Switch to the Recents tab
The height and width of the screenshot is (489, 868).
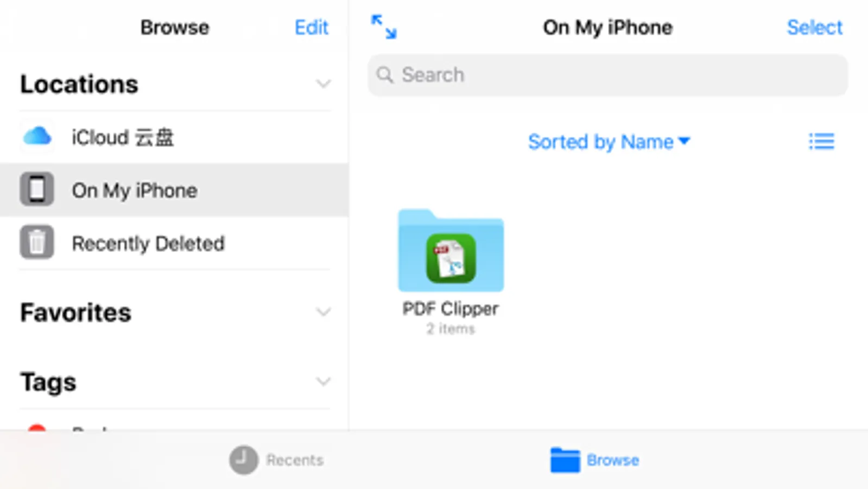pos(277,460)
